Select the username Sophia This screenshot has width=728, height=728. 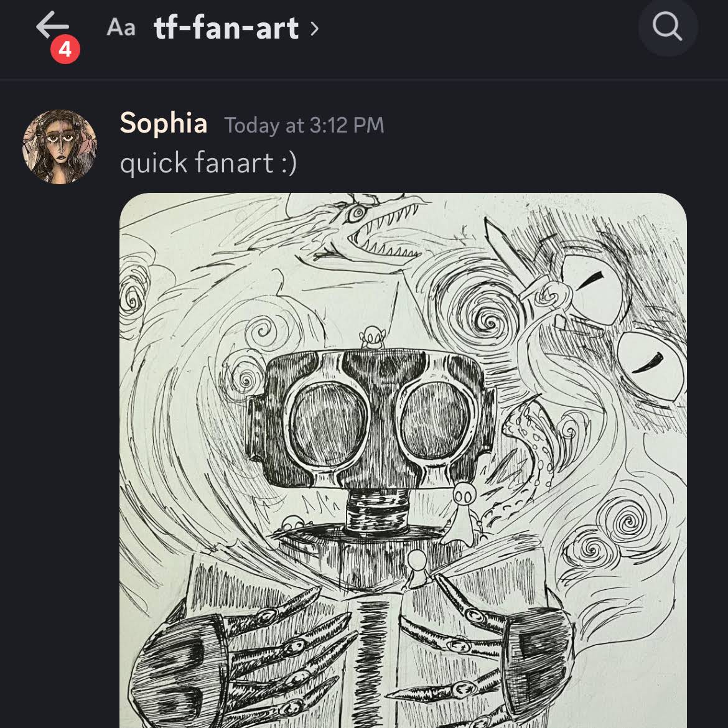[164, 123]
